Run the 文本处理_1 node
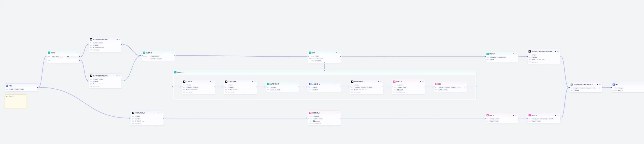The height and width of the screenshot is (144, 644). tap(336, 84)
